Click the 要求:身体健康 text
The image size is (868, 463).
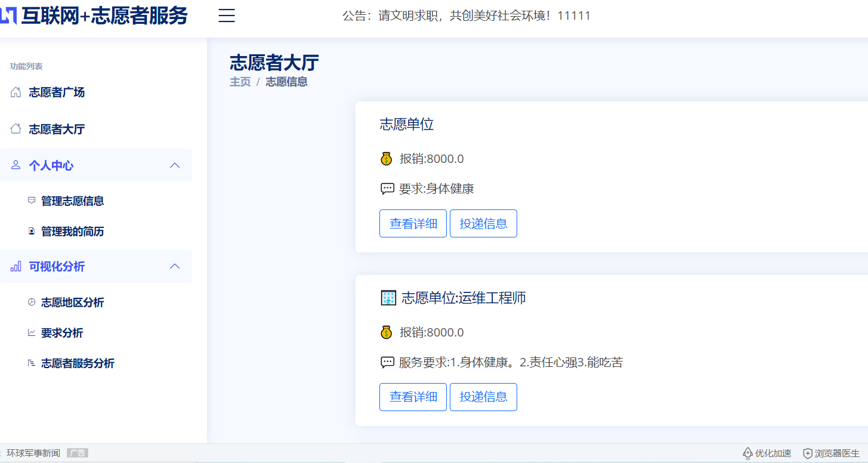tap(436, 189)
